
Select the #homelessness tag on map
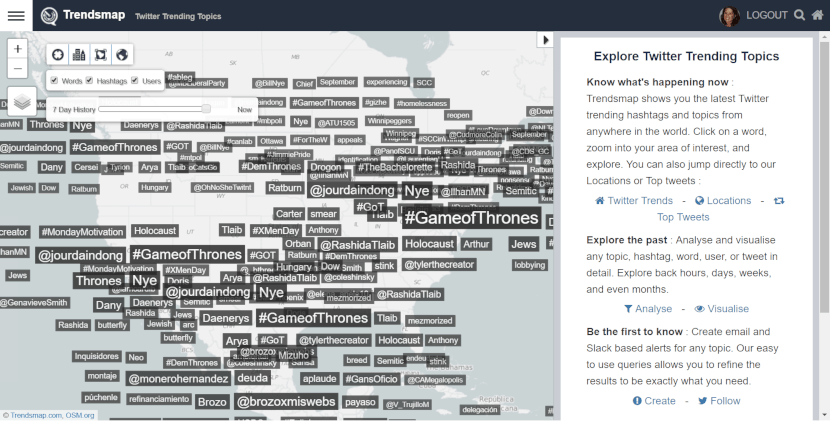(x=422, y=103)
